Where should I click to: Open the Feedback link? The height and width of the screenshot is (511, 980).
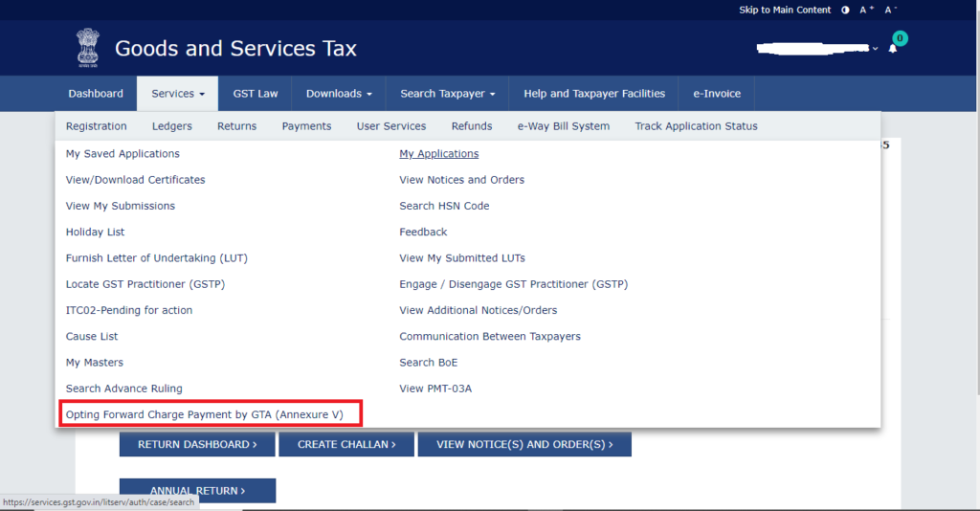pyautogui.click(x=423, y=232)
